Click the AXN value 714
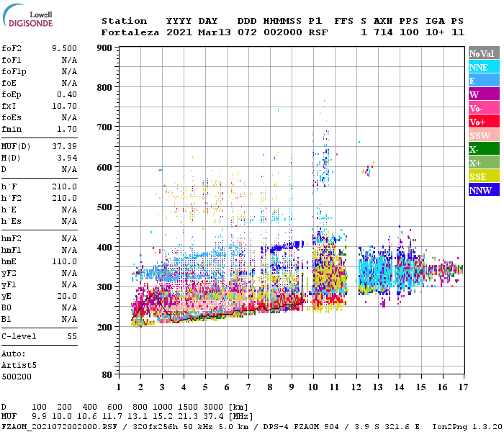 point(383,32)
